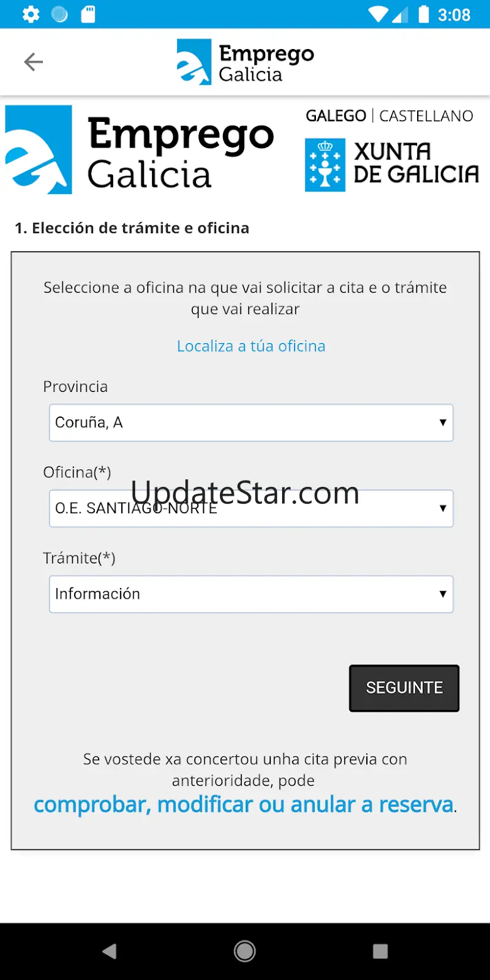Tap the Android home circle button
Screen dimensions: 490x980
(244, 951)
